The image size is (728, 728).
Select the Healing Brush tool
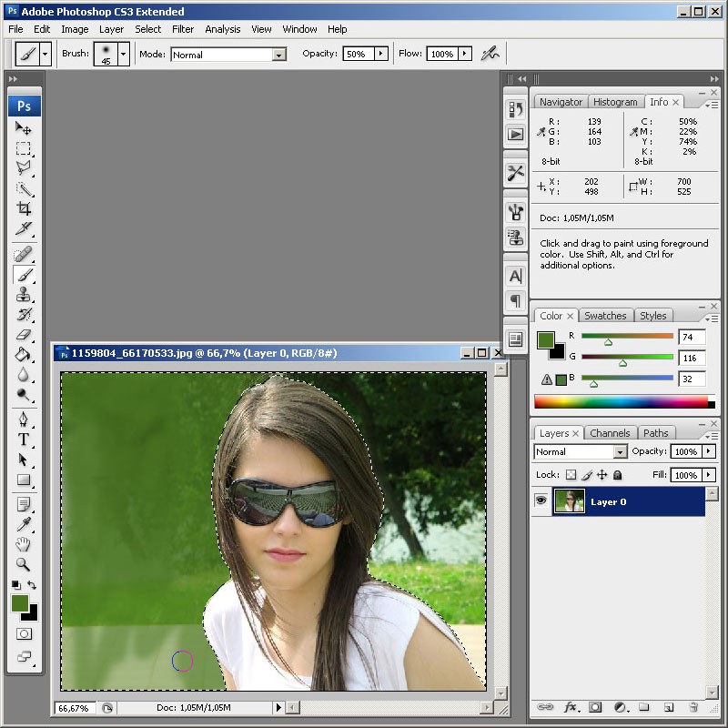[24, 255]
